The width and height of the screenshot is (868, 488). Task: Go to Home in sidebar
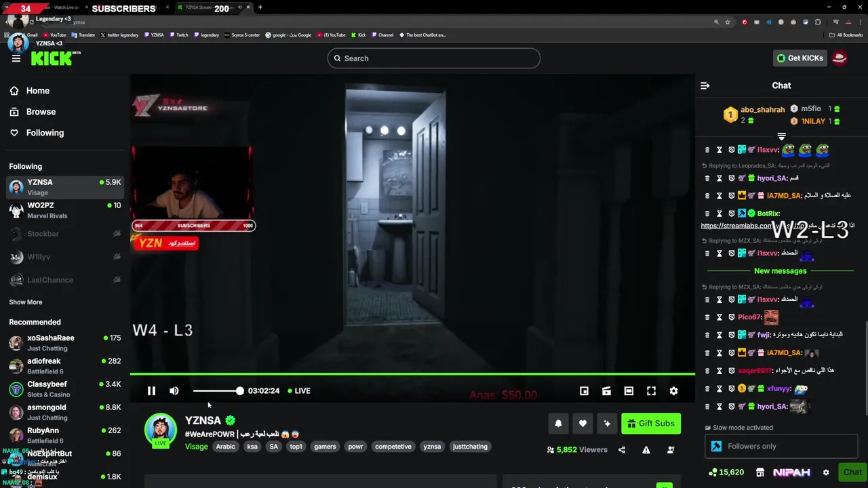click(x=38, y=91)
